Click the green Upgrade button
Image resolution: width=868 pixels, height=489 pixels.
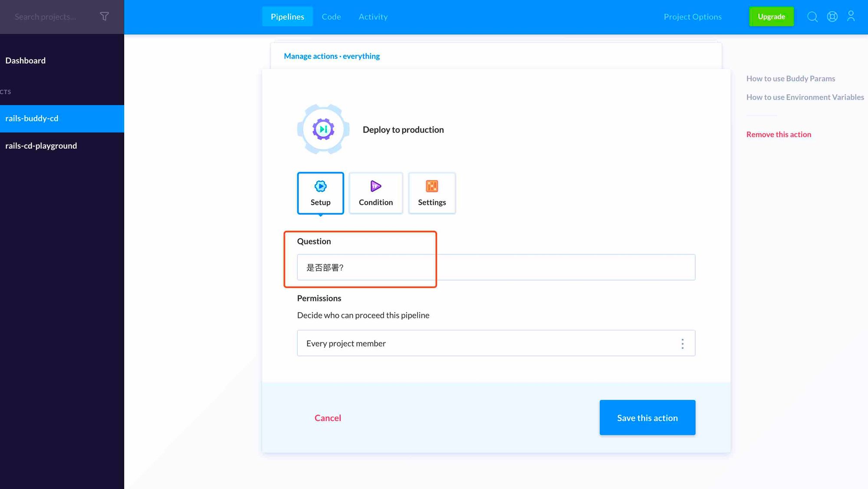(771, 17)
